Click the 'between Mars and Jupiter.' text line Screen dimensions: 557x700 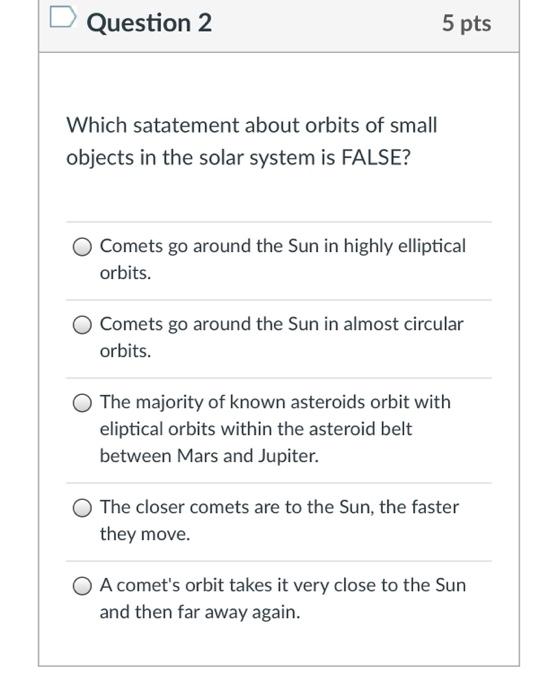pyautogui.click(x=209, y=456)
